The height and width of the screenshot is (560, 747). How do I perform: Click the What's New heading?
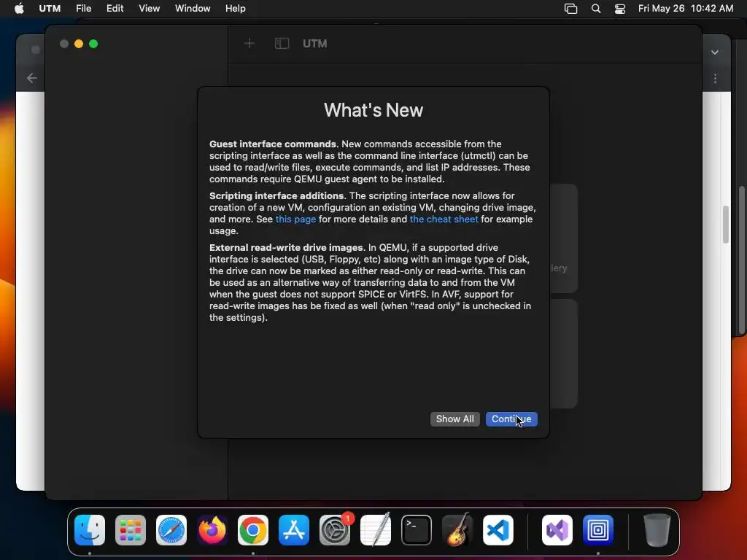tap(373, 110)
